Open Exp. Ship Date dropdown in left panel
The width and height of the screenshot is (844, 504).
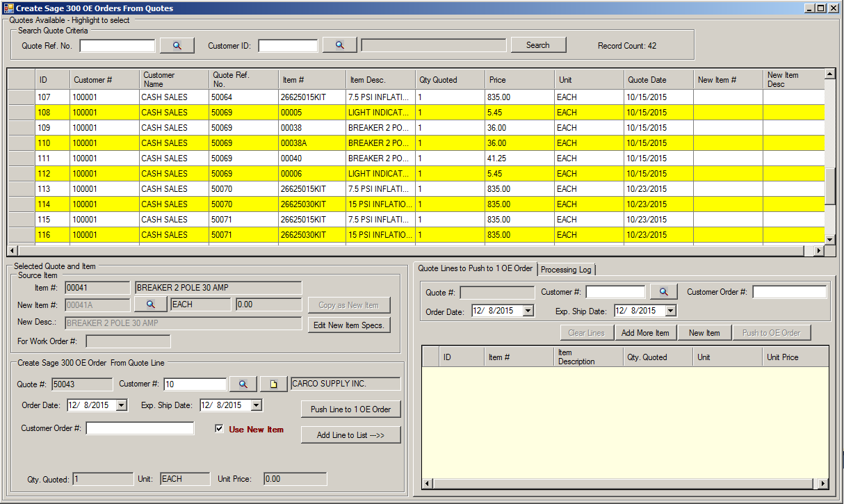tap(256, 405)
